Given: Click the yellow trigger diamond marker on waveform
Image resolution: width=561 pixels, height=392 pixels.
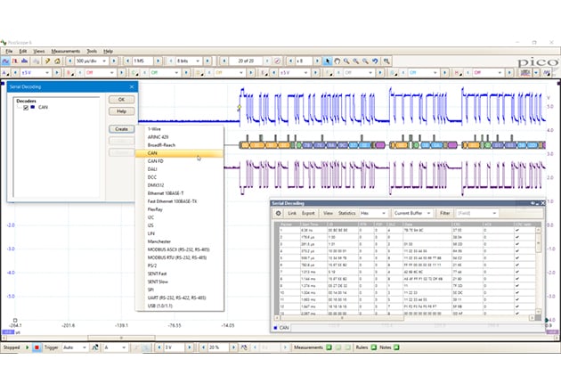Looking at the screenshot, I should 239,107.
